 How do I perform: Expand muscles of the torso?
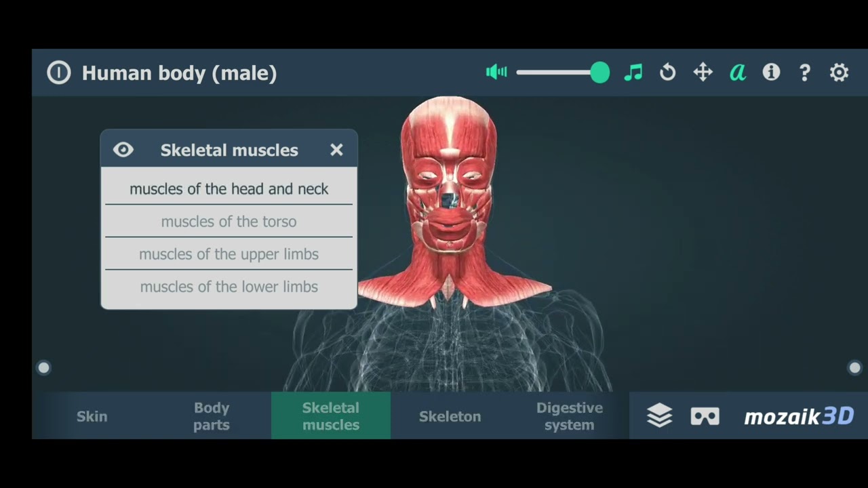click(x=229, y=222)
